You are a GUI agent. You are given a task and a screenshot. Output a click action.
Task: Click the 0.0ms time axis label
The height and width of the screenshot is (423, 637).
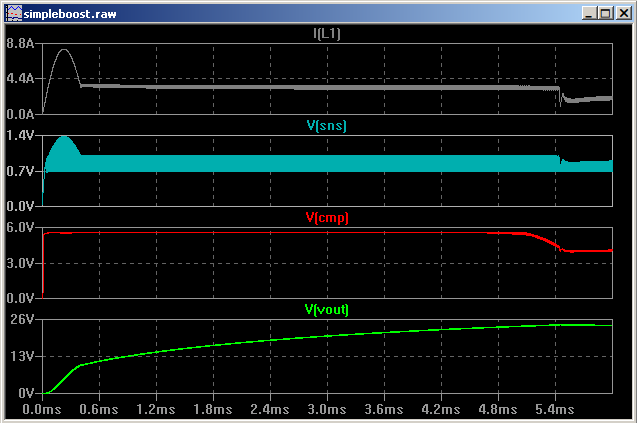click(x=42, y=409)
